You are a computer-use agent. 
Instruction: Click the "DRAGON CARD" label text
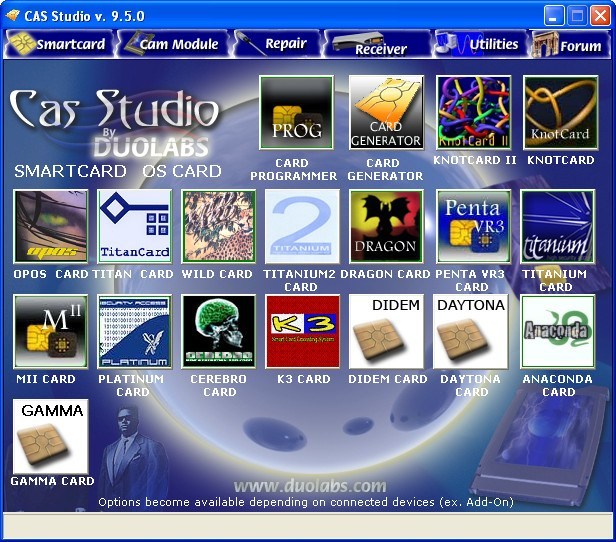(385, 274)
